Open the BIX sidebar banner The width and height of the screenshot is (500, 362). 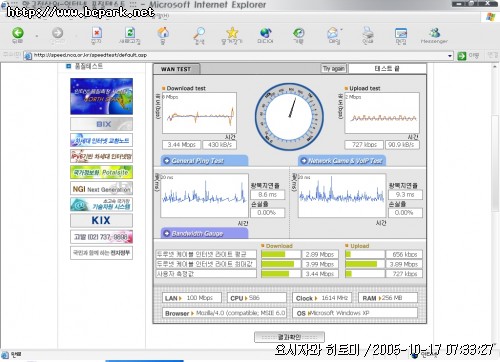(x=101, y=124)
